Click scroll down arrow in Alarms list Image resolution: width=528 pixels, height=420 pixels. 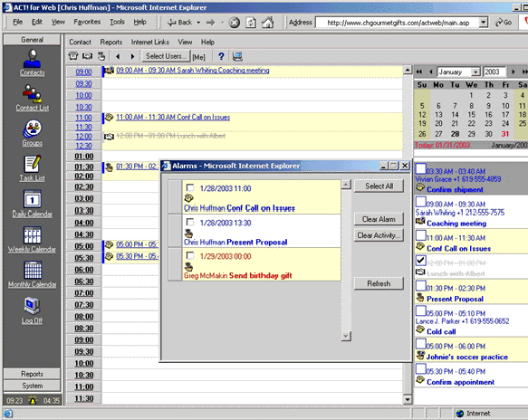(x=346, y=336)
